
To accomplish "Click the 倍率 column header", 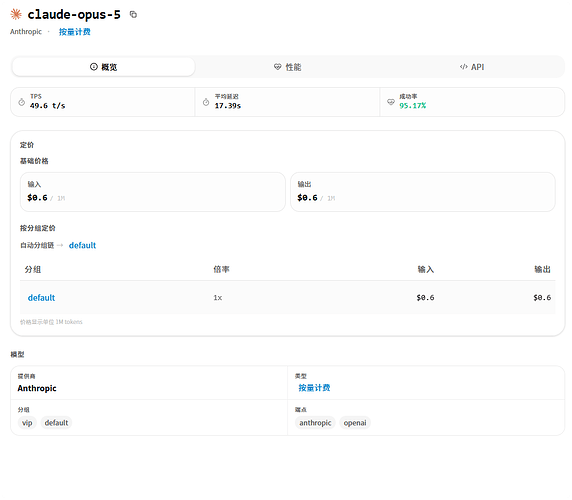I will [x=221, y=270].
